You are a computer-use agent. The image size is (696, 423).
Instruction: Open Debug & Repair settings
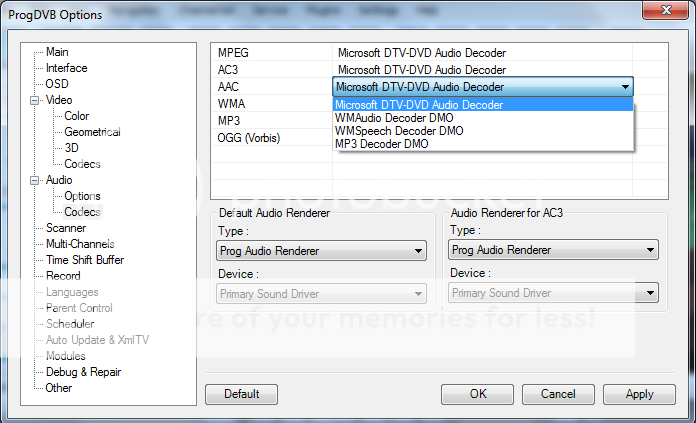83,372
